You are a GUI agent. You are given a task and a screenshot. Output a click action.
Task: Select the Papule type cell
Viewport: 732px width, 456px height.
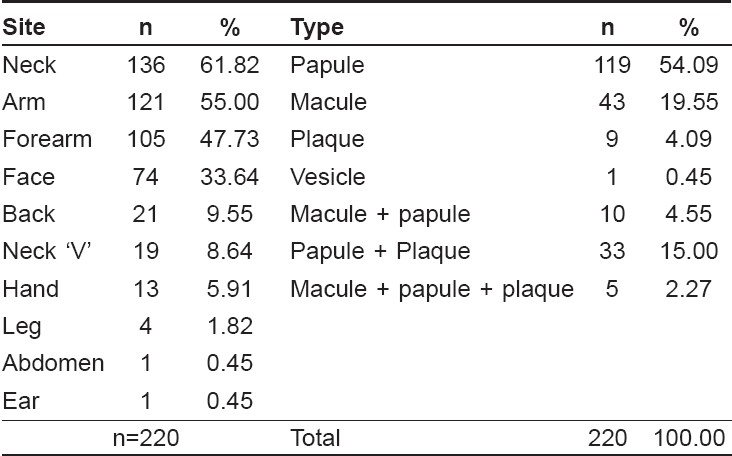click(x=327, y=66)
